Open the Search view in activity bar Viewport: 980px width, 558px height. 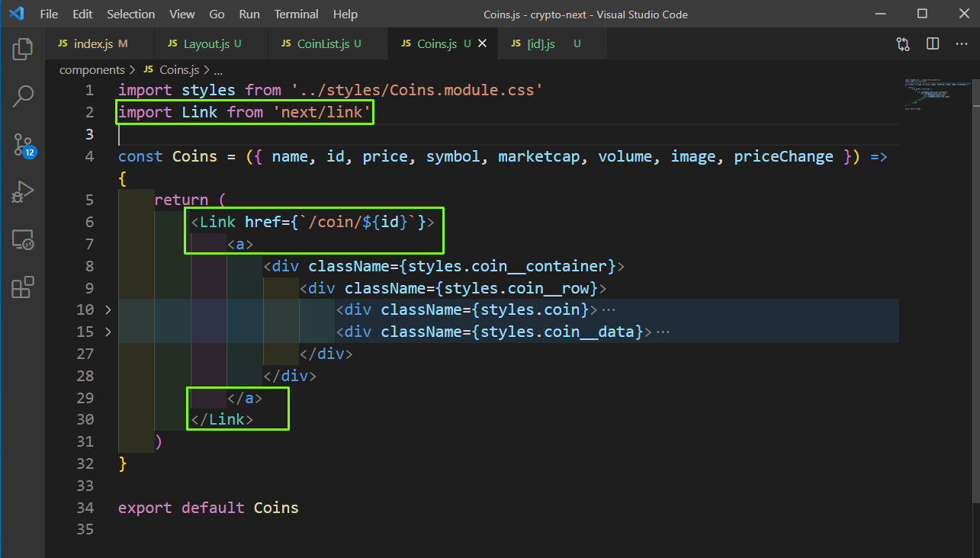[x=23, y=96]
